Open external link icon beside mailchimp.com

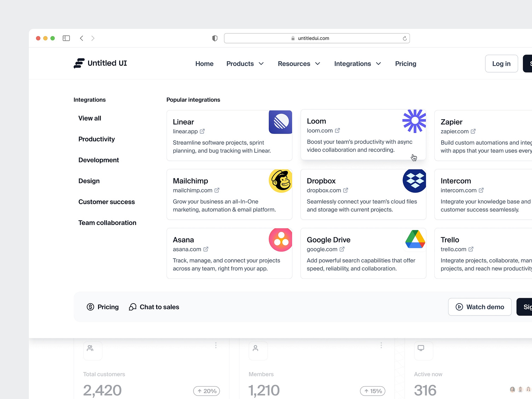[x=217, y=190]
